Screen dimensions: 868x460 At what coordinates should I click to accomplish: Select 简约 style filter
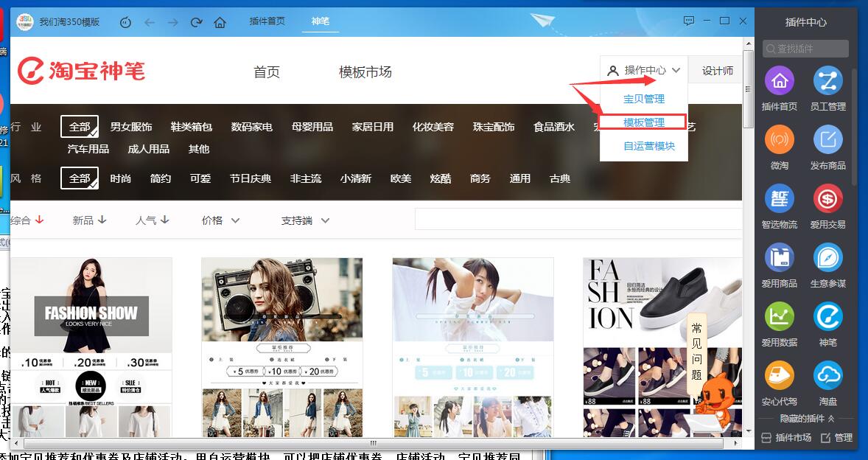161,178
